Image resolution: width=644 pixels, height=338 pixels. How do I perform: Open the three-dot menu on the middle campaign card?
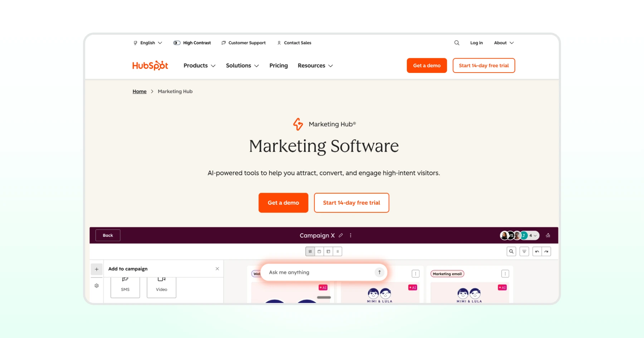point(415,274)
